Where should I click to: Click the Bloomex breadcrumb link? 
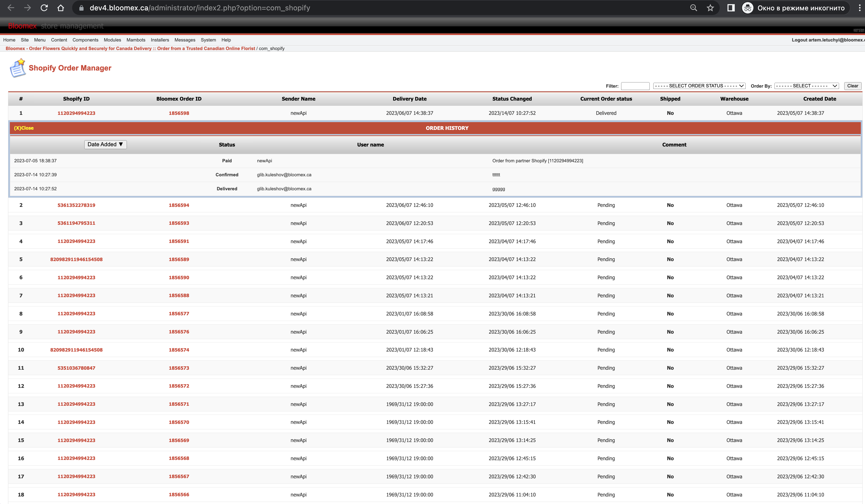coord(131,48)
